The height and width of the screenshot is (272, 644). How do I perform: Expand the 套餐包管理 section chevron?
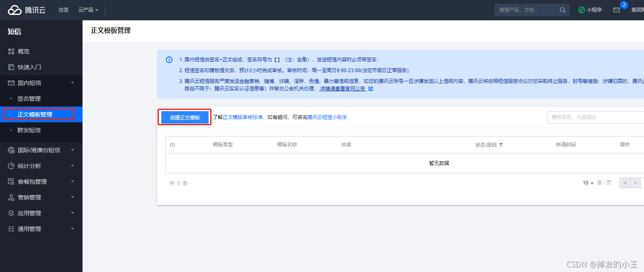(x=73, y=182)
